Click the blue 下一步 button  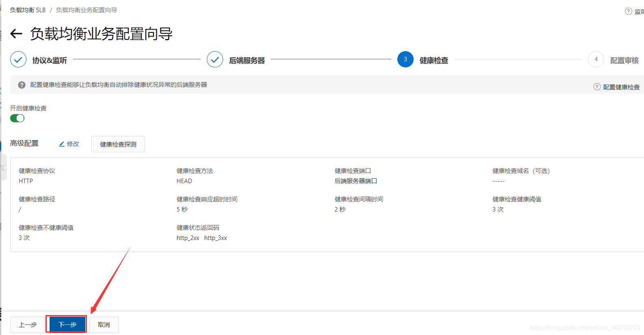(67, 324)
